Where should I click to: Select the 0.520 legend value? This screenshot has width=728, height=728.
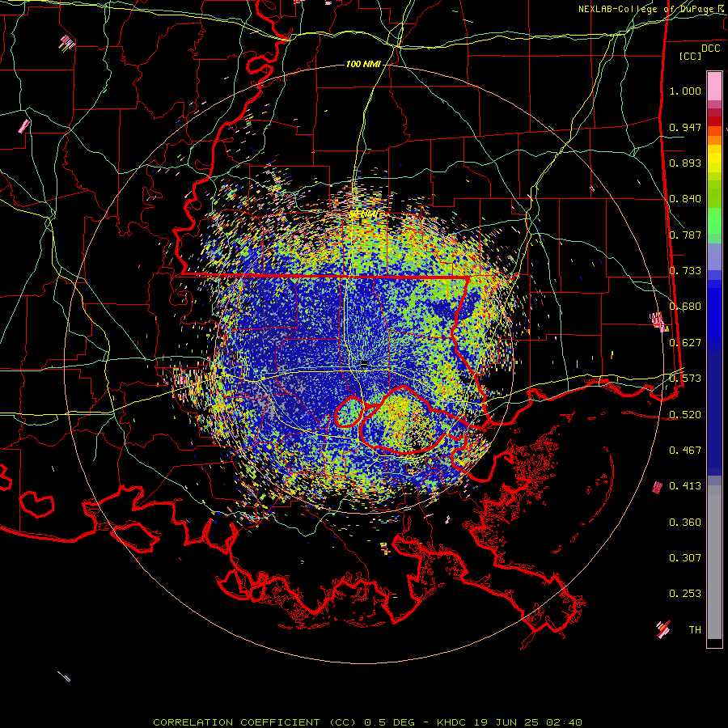click(685, 414)
